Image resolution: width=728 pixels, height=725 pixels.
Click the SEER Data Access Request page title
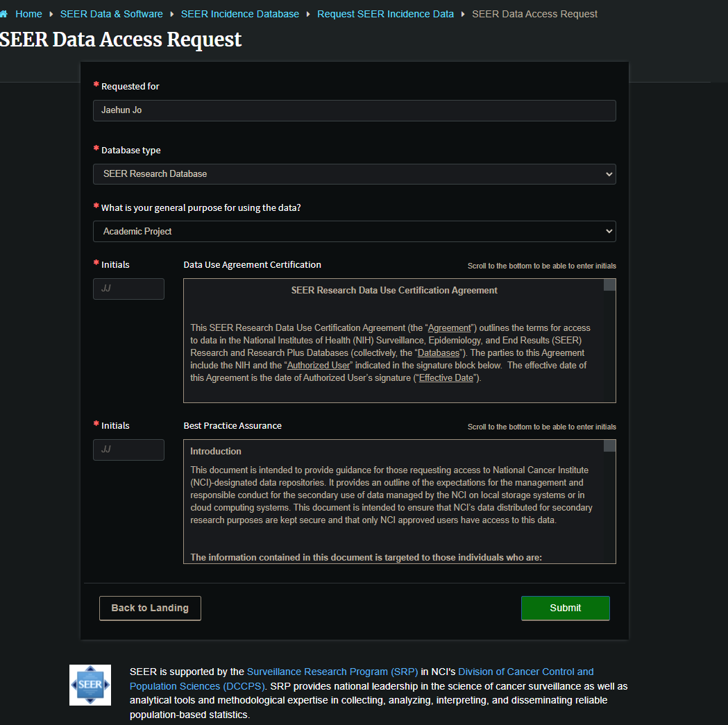tap(121, 40)
